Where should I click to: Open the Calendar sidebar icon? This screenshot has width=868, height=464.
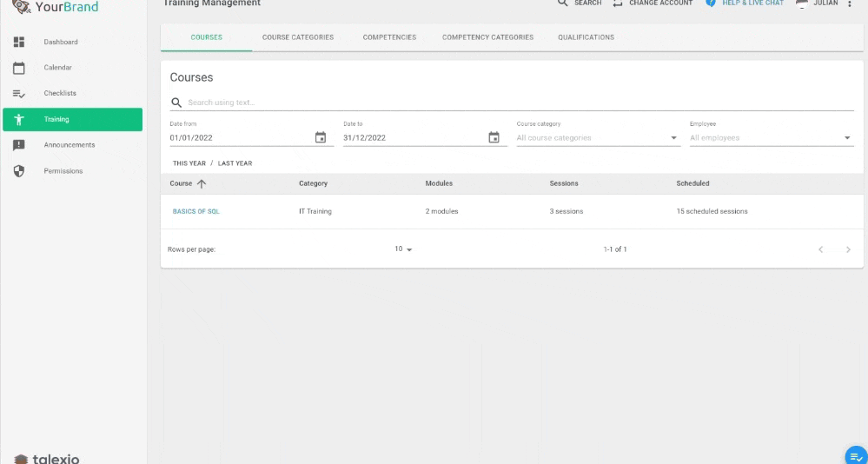[19, 68]
